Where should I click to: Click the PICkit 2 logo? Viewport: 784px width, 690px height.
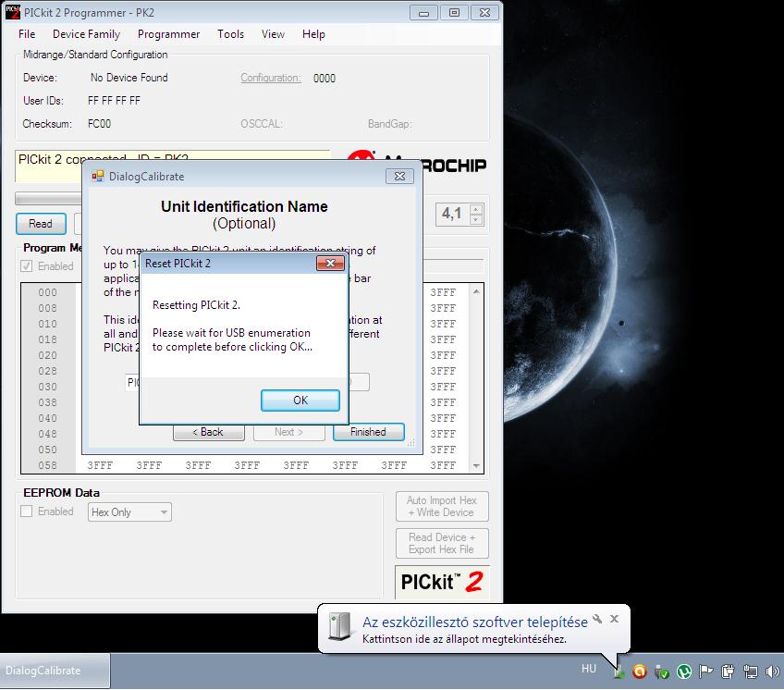click(x=442, y=582)
